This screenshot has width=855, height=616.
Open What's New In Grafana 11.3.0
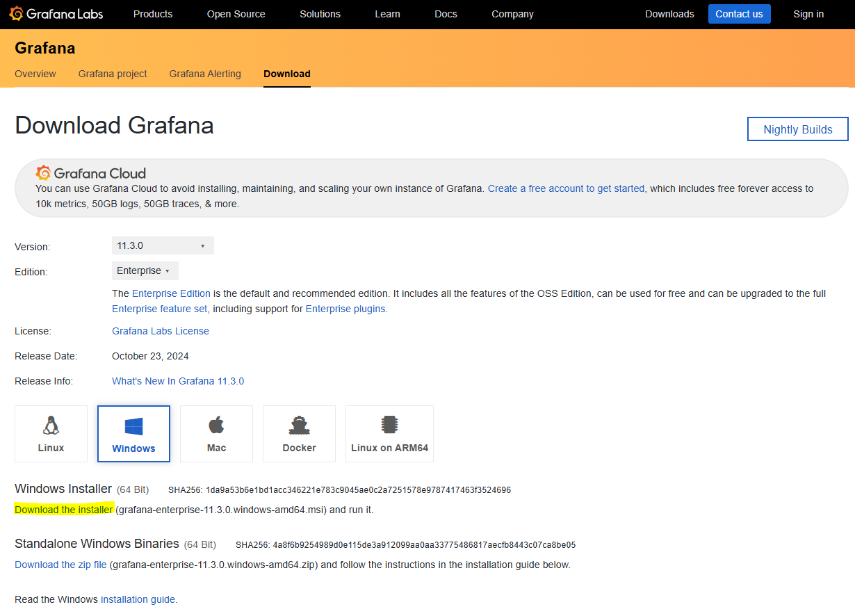178,381
